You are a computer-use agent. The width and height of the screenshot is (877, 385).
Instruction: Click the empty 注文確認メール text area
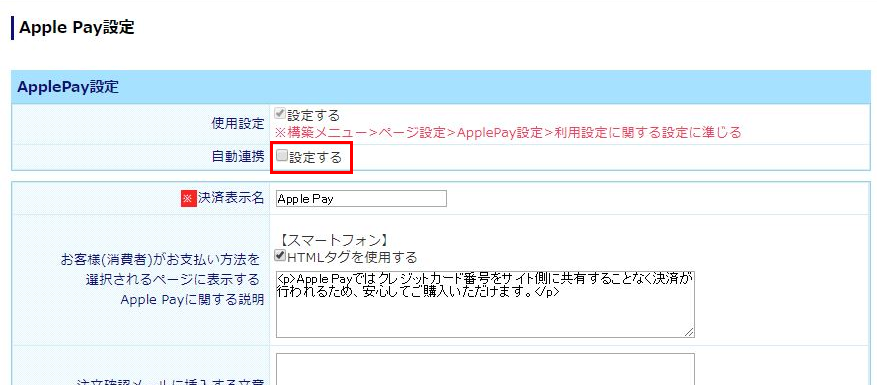tap(485, 369)
